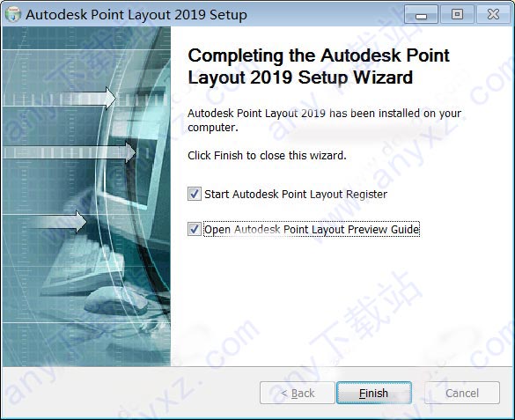
Task: Click the Start Autodesk Point Layout Register label
Action: [x=296, y=194]
